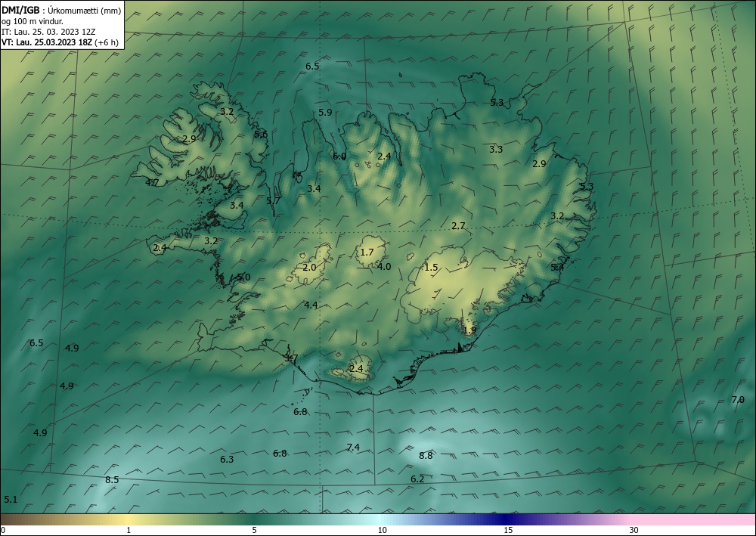The image size is (756, 536).
Task: Click the 5.4 value on the map
Action: [557, 267]
